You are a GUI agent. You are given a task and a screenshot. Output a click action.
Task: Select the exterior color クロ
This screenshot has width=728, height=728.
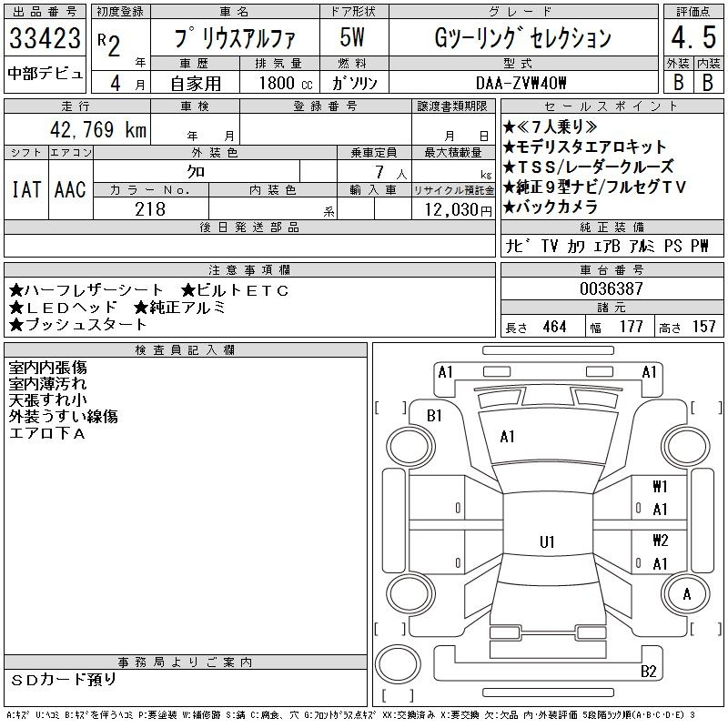[x=196, y=172]
